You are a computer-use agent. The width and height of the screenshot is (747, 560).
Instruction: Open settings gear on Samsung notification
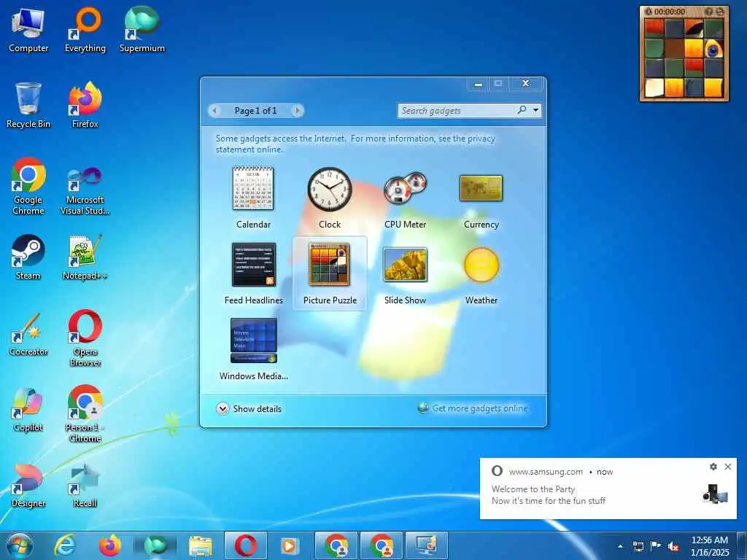[x=713, y=467]
